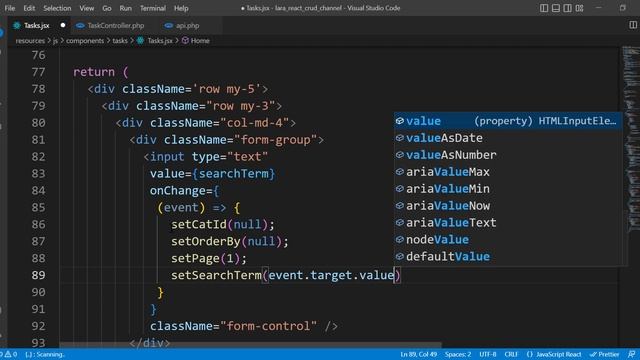Click the setCatId(null) call on line 86
Viewport: 640px width, 360px height.
219,224
